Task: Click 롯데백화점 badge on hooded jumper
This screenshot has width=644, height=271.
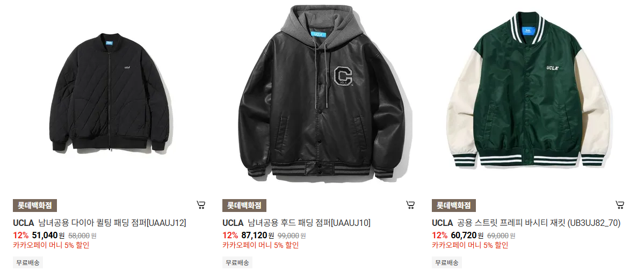Action: (244, 206)
